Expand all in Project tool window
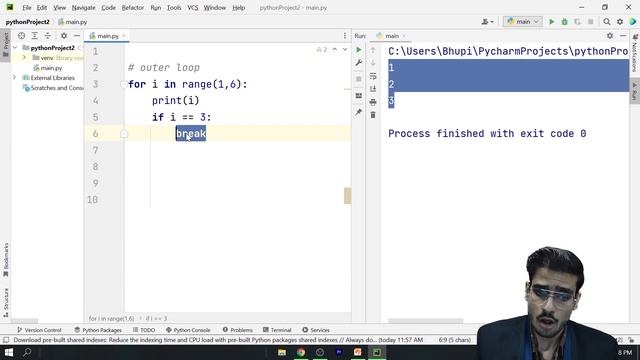The width and height of the screenshot is (640, 360). pos(35,36)
